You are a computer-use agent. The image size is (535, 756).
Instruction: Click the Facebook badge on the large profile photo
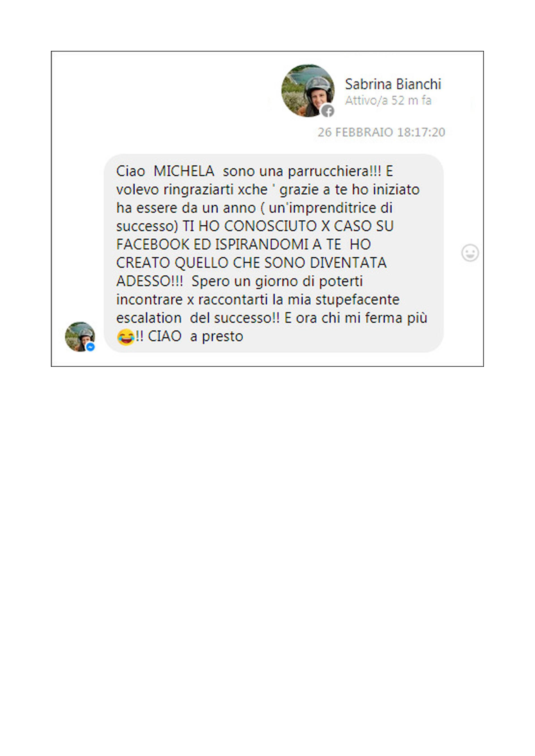pyautogui.click(x=328, y=111)
